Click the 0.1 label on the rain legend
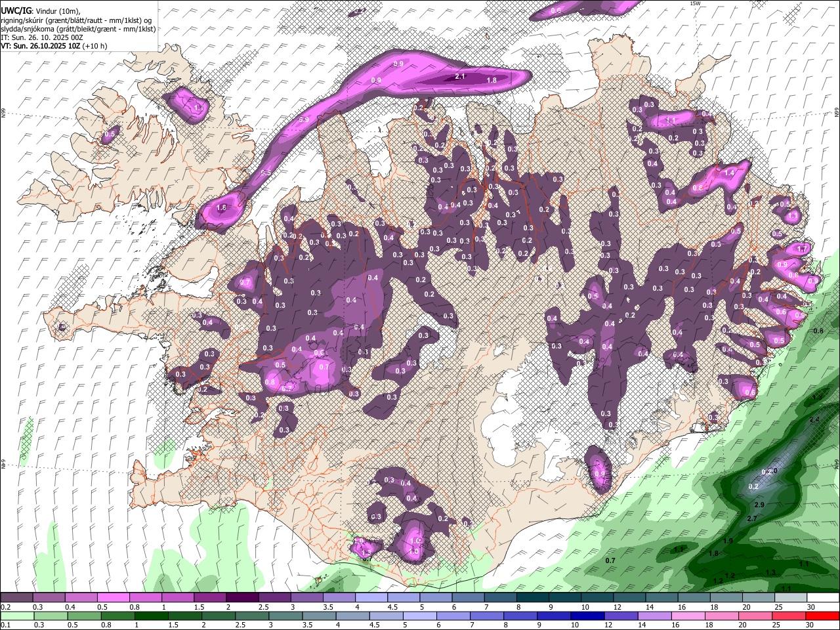This screenshot has width=840, height=630. tap(5, 625)
